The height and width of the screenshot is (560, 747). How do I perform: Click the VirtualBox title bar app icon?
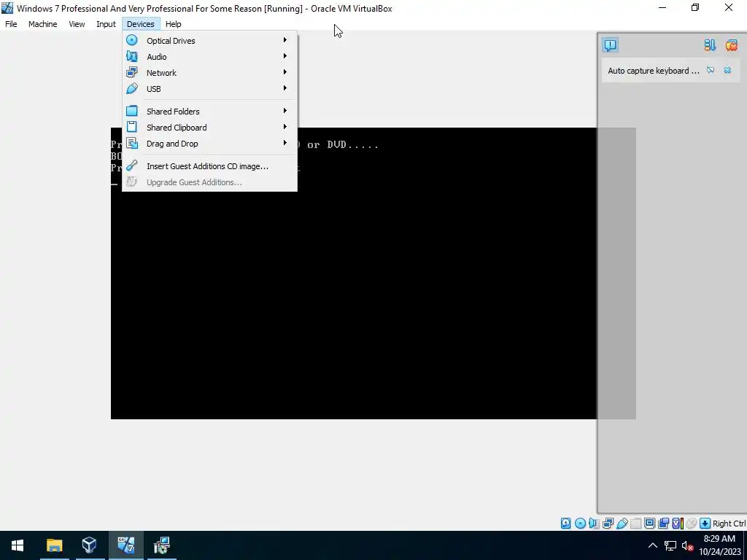click(7, 8)
